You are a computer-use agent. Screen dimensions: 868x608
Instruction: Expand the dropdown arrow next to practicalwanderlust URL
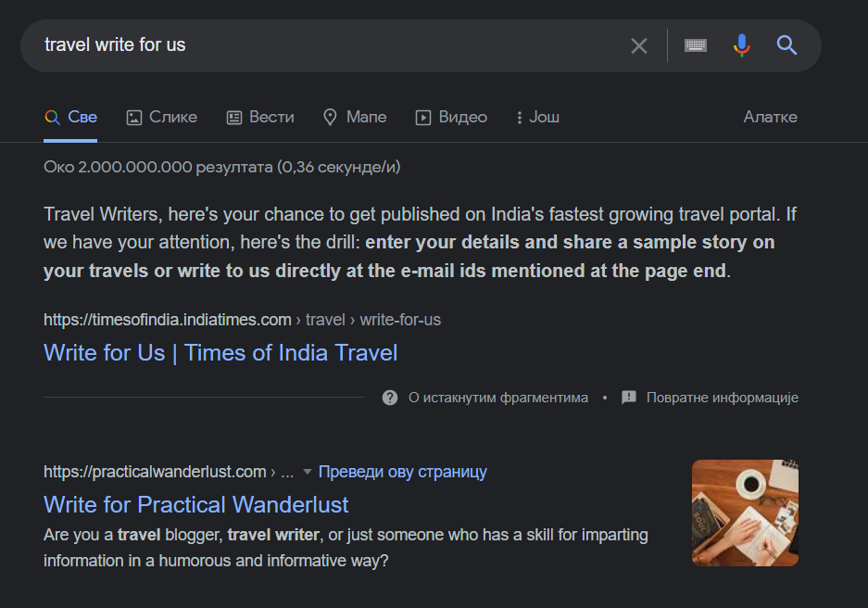point(308,472)
